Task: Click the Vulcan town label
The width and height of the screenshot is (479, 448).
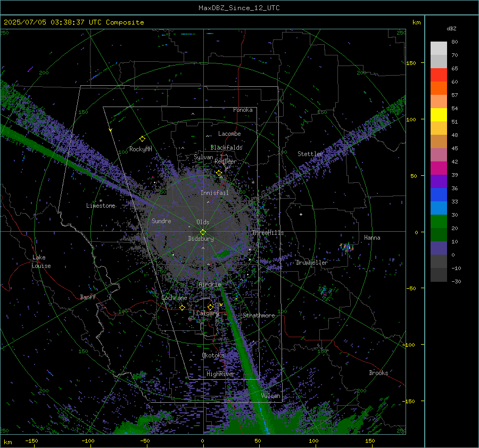Action: [270, 396]
